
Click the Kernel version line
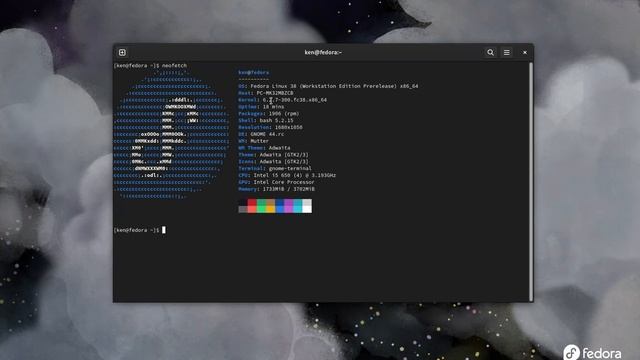(x=282, y=100)
